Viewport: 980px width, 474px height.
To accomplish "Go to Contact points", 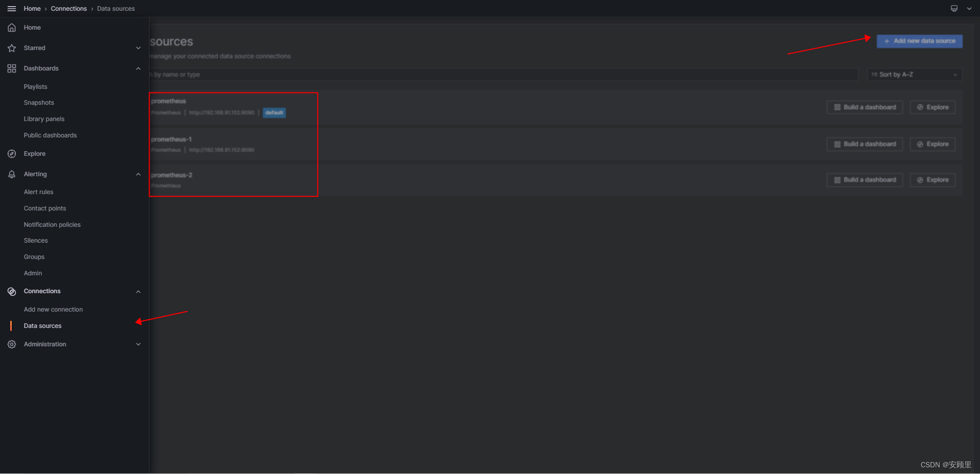I will click(45, 208).
